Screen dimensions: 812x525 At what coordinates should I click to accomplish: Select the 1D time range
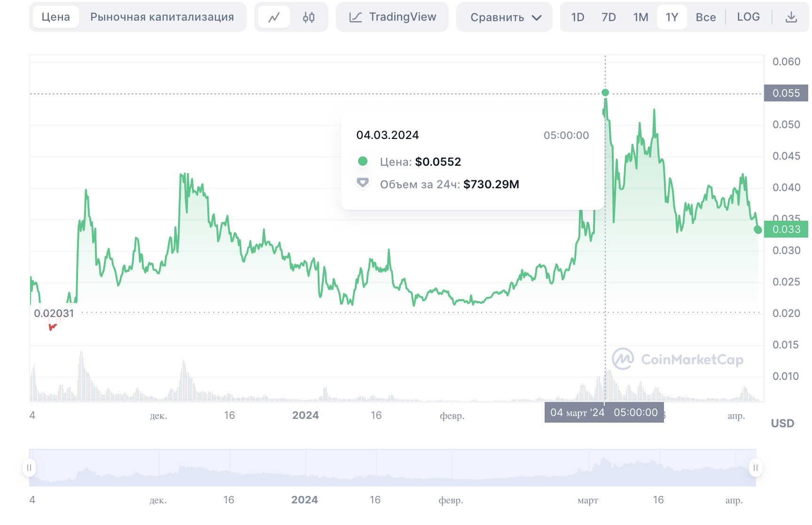578,17
